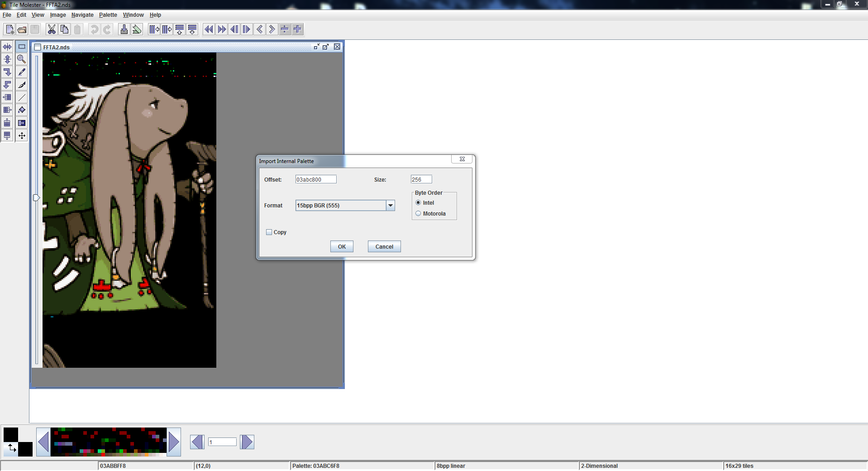Click the foreground color swatch
Viewport: 868px width, 471px height.
(x=11, y=435)
